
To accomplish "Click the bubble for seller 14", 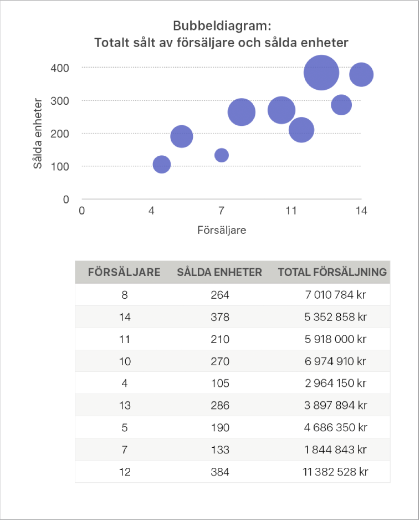I will point(361,74).
